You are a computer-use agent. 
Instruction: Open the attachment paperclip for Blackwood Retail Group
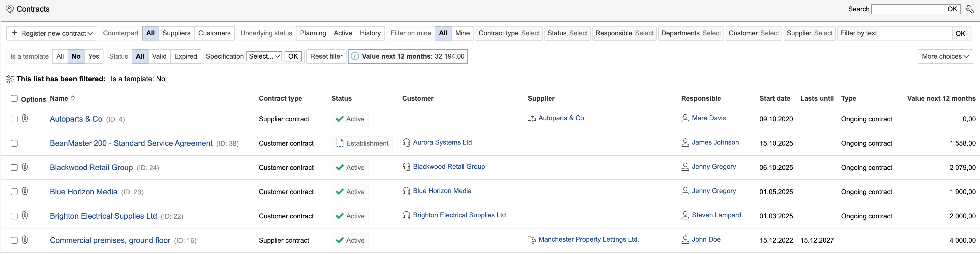25,167
